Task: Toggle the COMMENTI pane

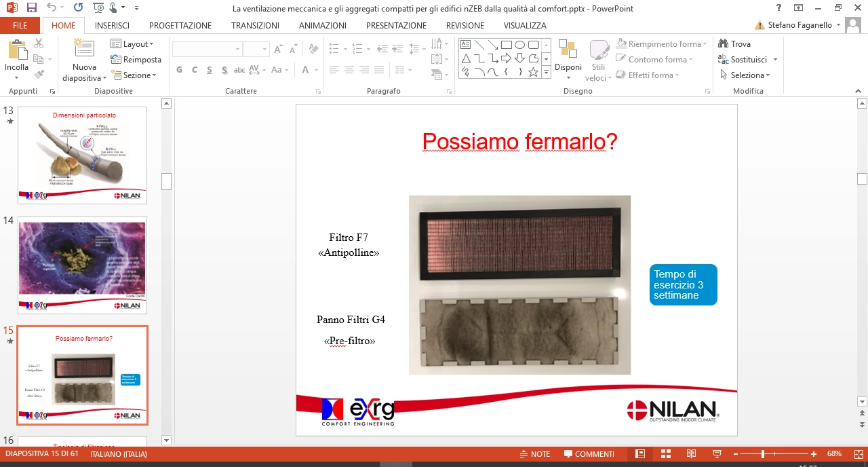Action: (589, 454)
